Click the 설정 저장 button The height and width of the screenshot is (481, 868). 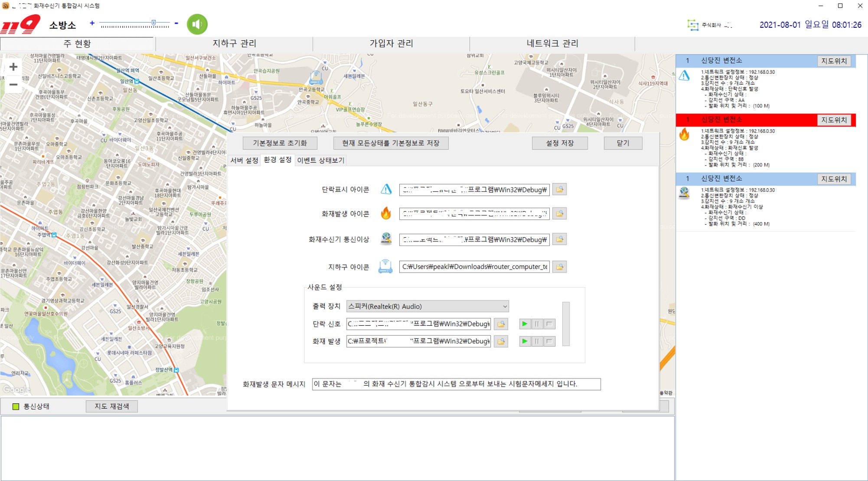559,143
